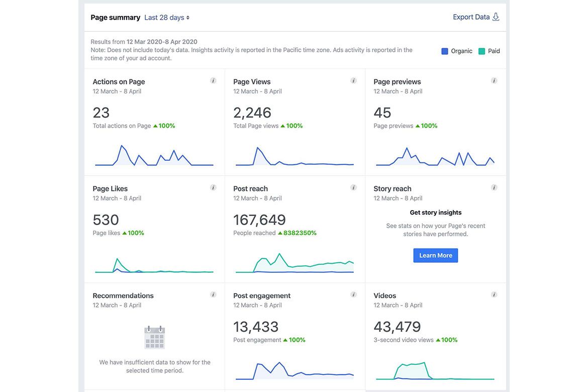588x392 pixels.
Task: Click the 2,246 total Page views value
Action: (x=252, y=113)
